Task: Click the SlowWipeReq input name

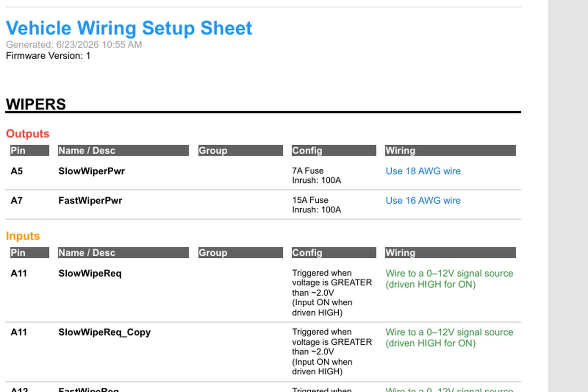Action: (90, 274)
